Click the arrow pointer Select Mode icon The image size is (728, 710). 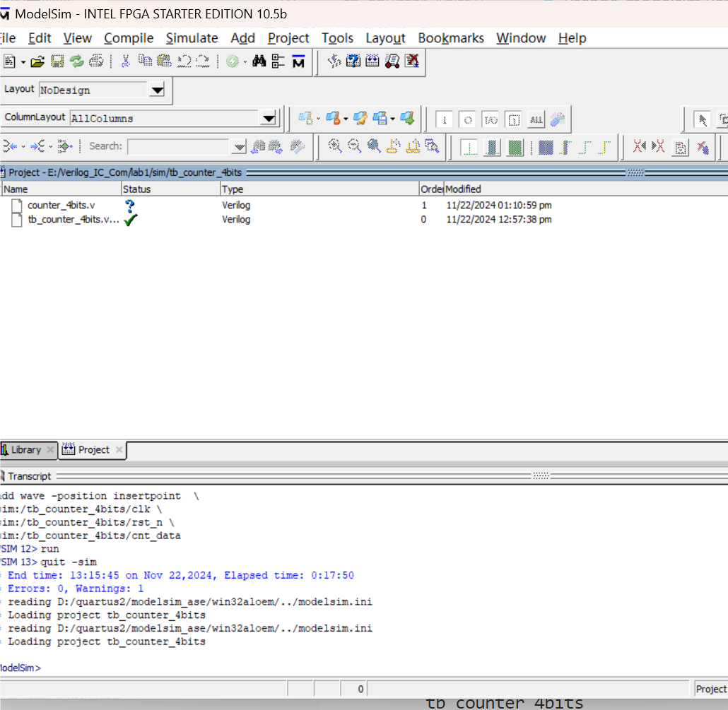click(703, 119)
